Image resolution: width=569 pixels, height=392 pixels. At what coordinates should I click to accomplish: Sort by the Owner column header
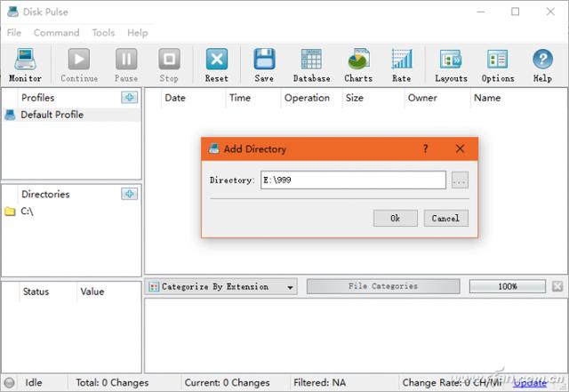pyautogui.click(x=422, y=98)
